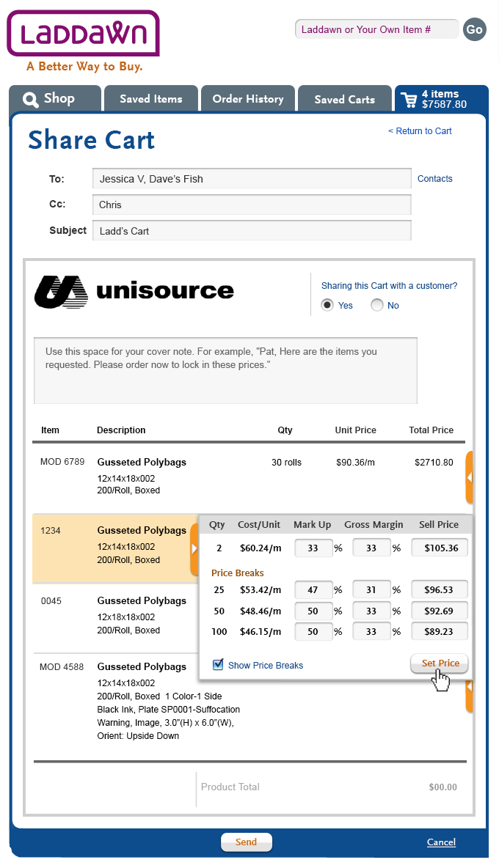
Task: Click the Set Price button
Action: tap(440, 663)
